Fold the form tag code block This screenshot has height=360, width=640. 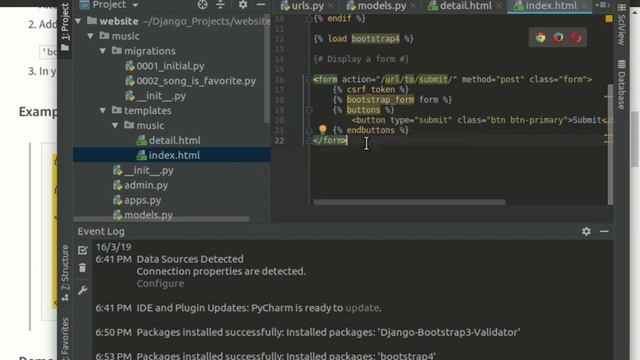tap(309, 79)
